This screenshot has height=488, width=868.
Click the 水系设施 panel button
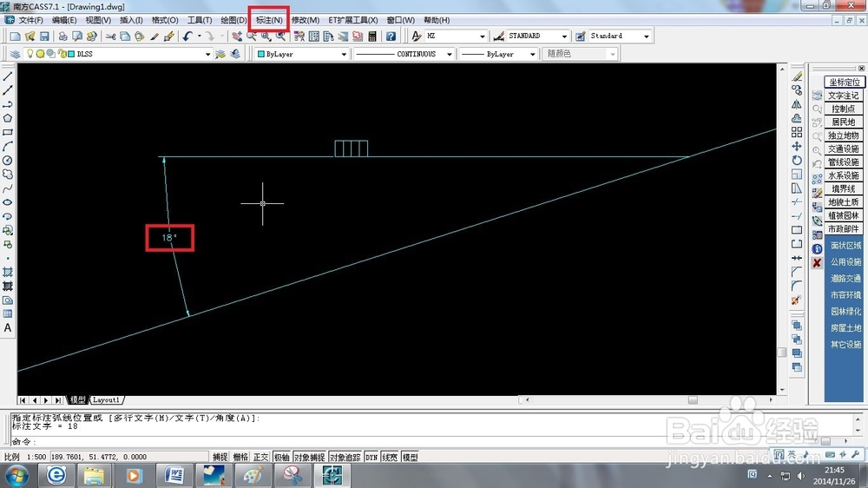pyautogui.click(x=845, y=175)
